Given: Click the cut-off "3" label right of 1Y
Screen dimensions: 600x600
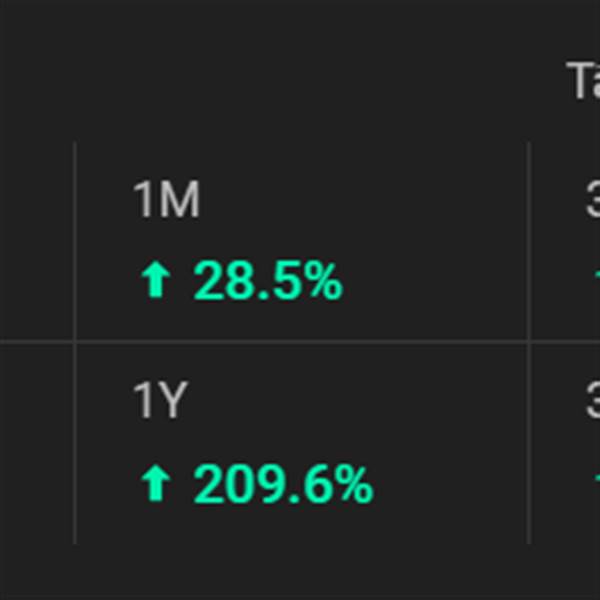Looking at the screenshot, I should click(x=592, y=402).
